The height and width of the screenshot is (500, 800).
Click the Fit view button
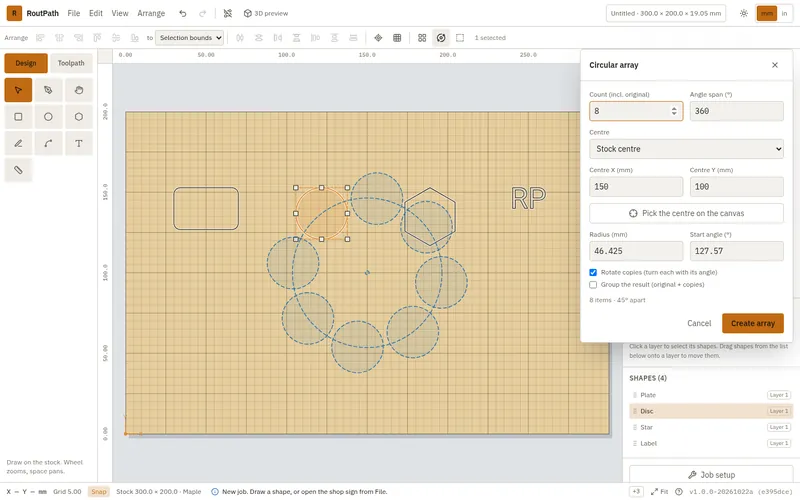[659, 492]
